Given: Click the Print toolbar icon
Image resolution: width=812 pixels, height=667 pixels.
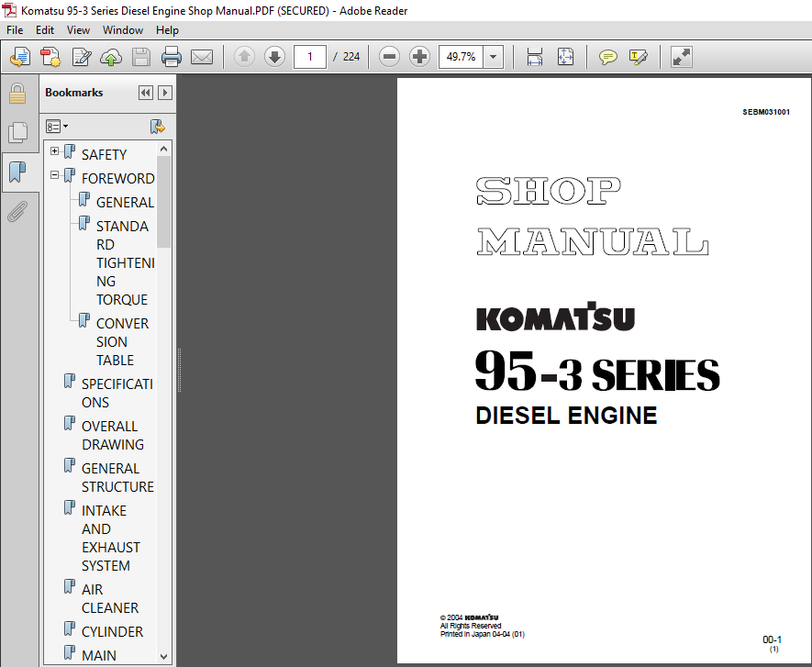Looking at the screenshot, I should coord(171,57).
